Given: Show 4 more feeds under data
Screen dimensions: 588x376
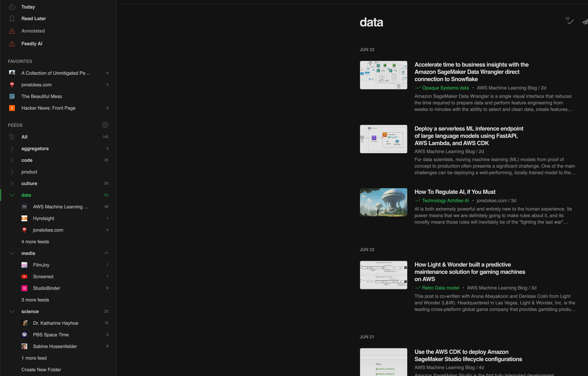Looking at the screenshot, I should click(x=35, y=241).
